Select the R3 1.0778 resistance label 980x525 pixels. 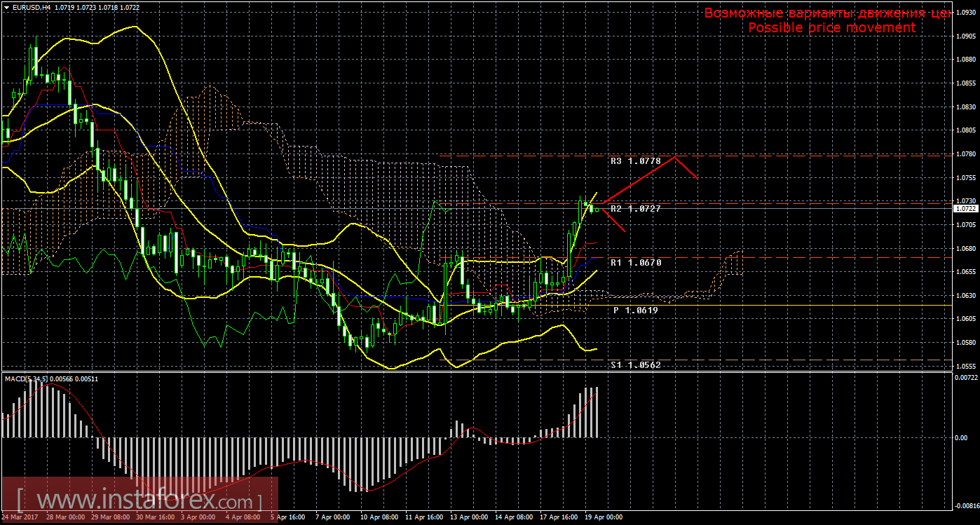pos(635,161)
